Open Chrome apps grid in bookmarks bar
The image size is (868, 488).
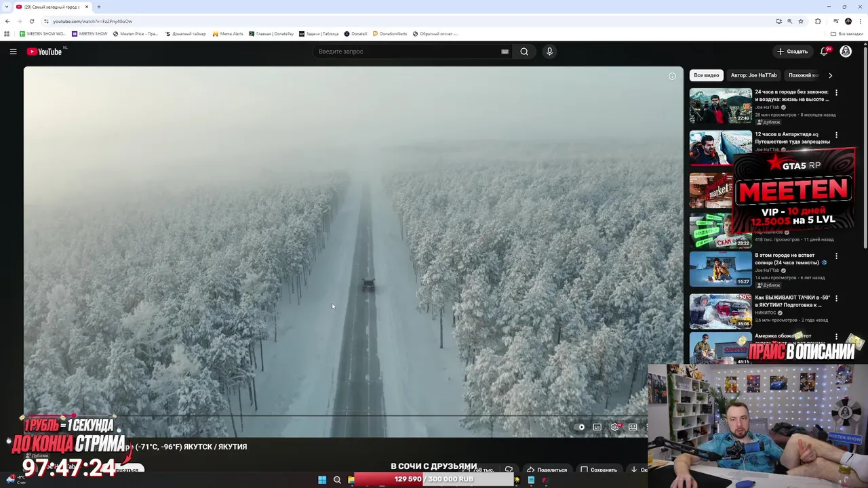(x=7, y=34)
